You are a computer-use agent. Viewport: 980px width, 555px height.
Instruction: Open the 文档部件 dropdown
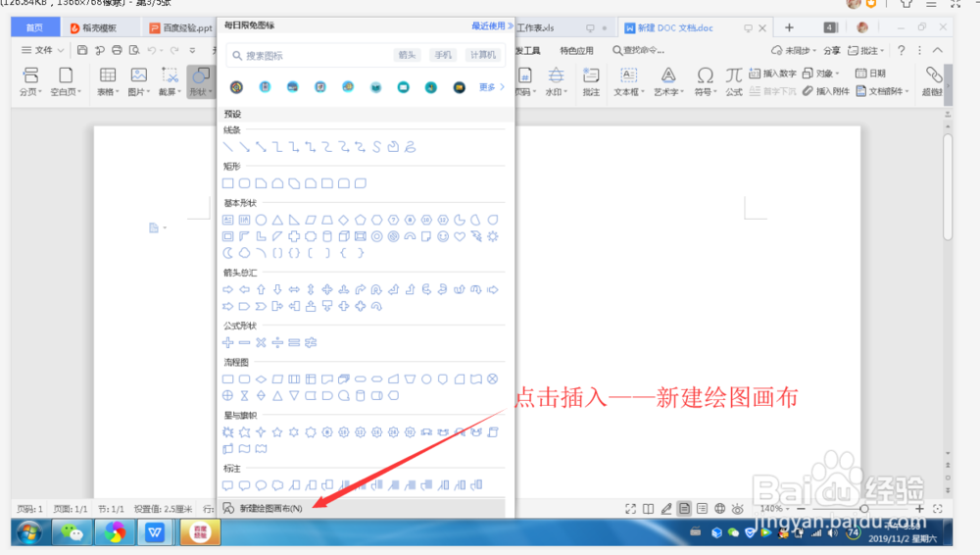(x=882, y=91)
